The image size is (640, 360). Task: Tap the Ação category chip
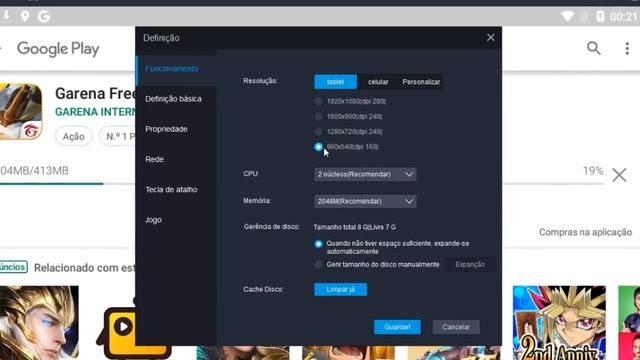point(73,136)
